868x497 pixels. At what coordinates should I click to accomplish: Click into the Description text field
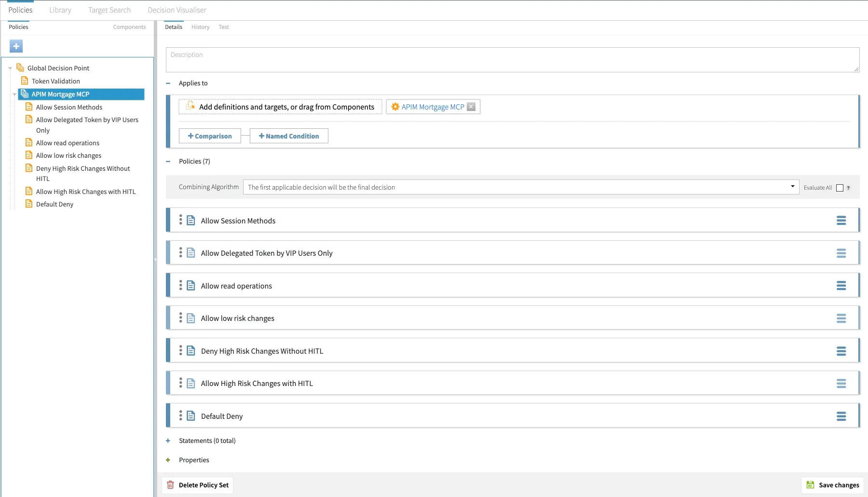coord(513,60)
